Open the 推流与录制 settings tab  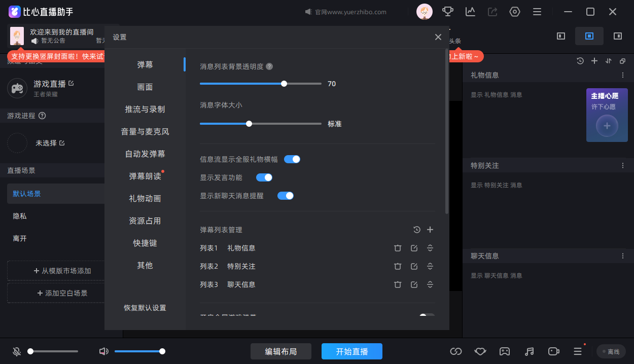pyautogui.click(x=145, y=110)
